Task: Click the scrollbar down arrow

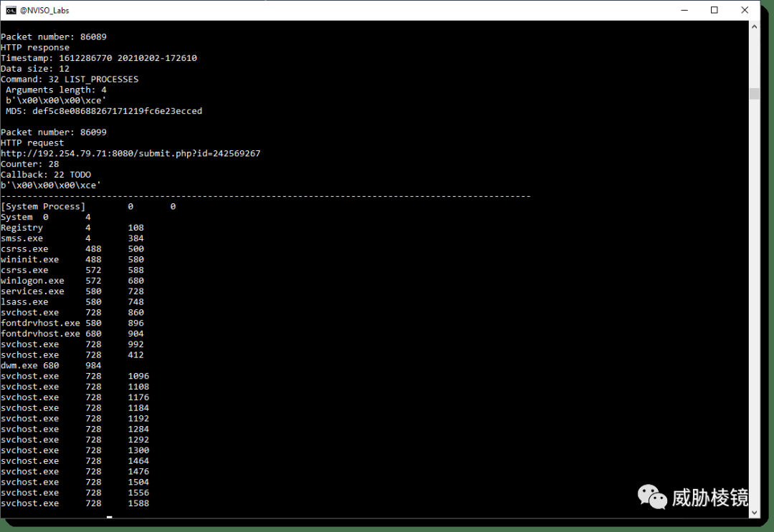Action: [754, 512]
